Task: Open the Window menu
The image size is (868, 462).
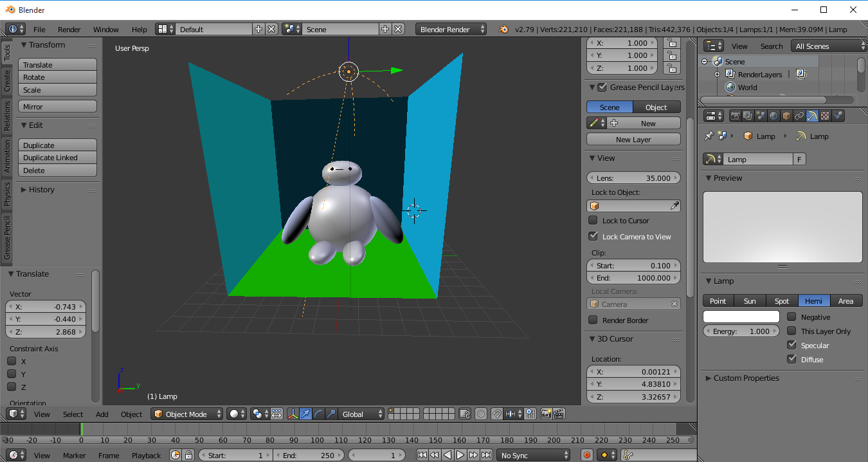Action: [105, 29]
